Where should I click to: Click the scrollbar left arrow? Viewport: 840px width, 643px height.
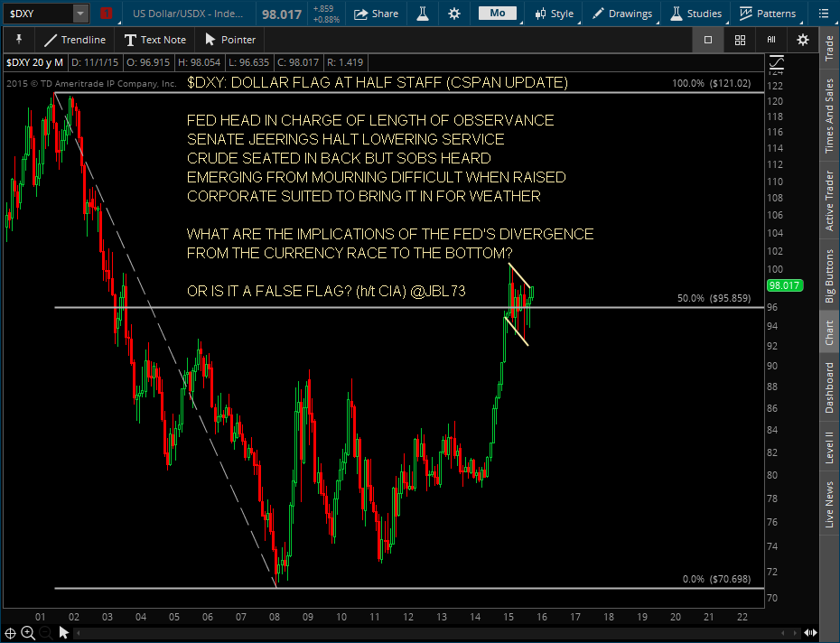79,633
